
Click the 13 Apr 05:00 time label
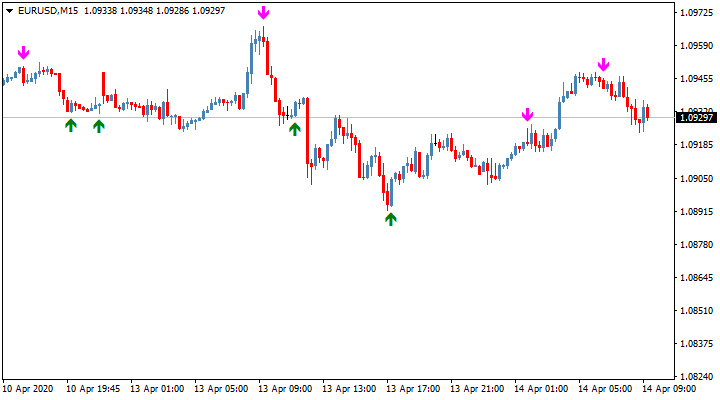point(221,389)
